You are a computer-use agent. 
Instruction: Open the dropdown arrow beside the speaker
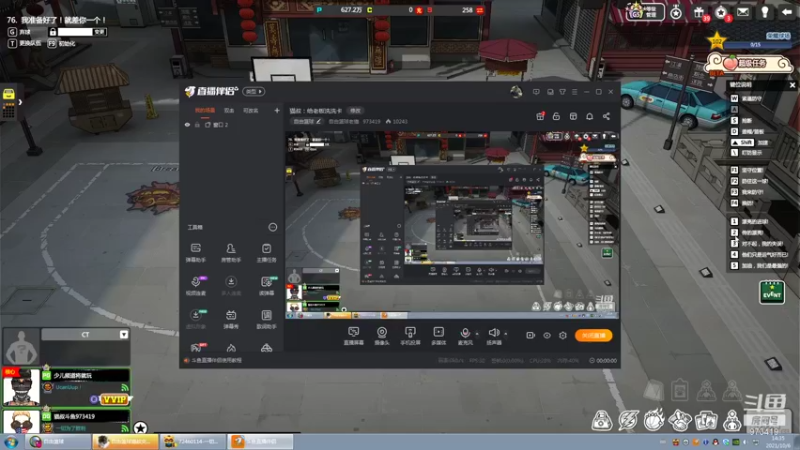pos(506,334)
